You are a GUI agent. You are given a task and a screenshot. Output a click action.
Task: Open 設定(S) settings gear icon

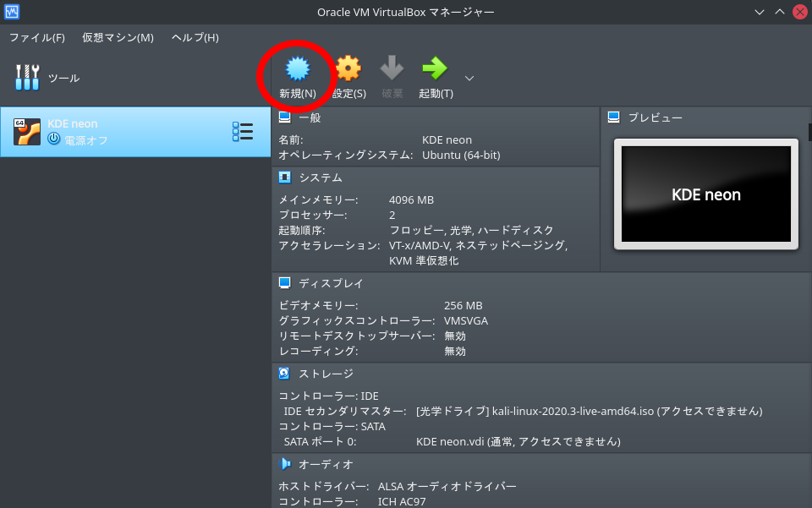[x=348, y=68]
